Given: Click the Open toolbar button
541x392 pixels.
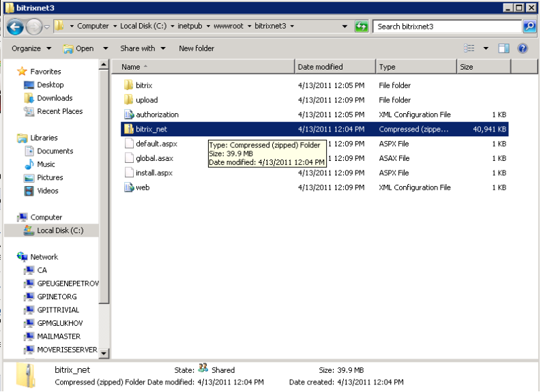Looking at the screenshot, I should [79, 48].
